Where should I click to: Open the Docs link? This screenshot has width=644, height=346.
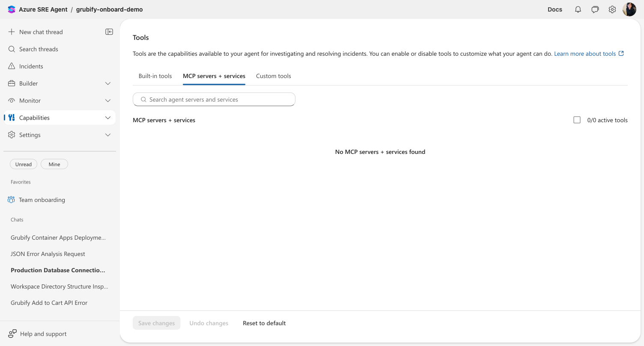pyautogui.click(x=555, y=9)
